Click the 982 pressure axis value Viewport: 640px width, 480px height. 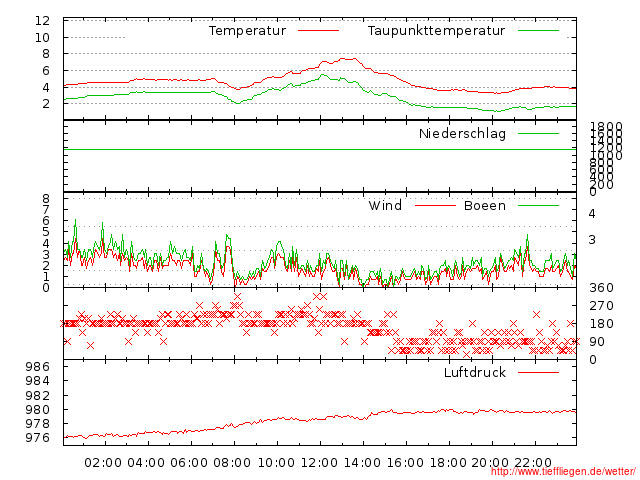click(x=38, y=396)
